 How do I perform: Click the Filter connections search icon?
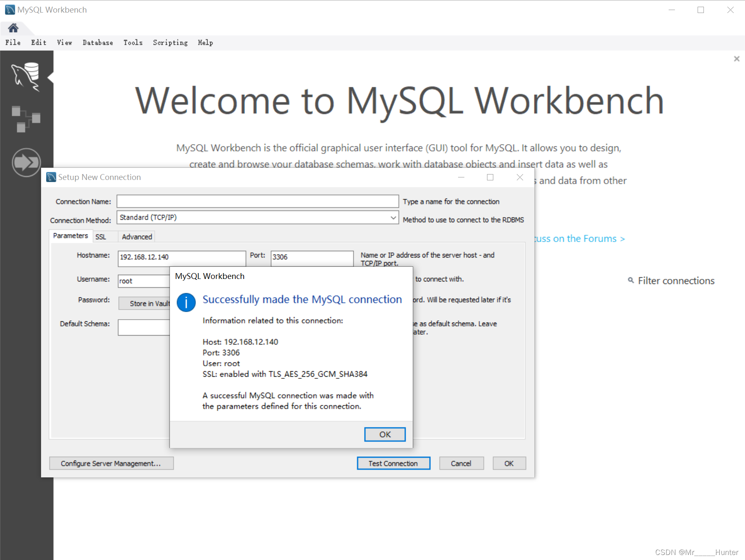[630, 280]
